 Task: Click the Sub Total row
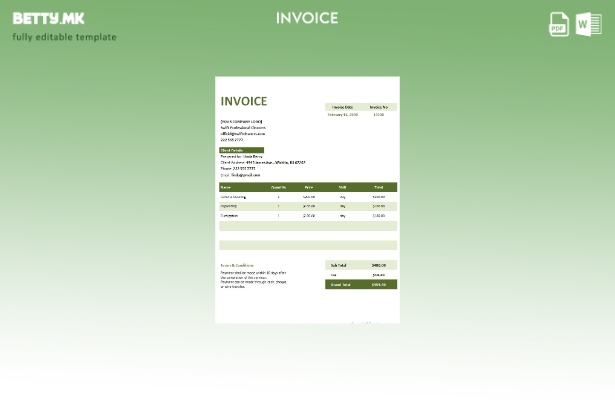point(361,265)
